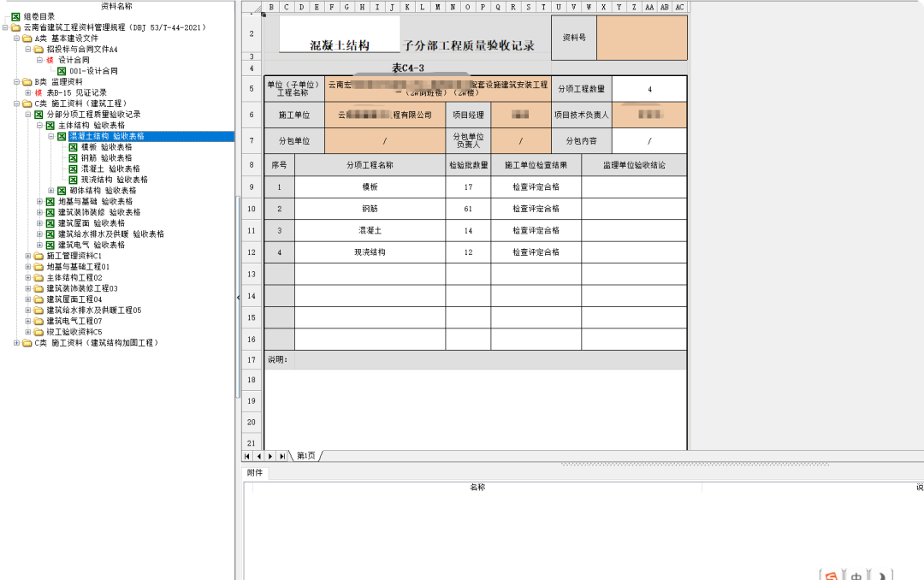924x580 pixels.
Task: Click the sheet icon of 现浇结构 验收表格
Action: pos(73,180)
